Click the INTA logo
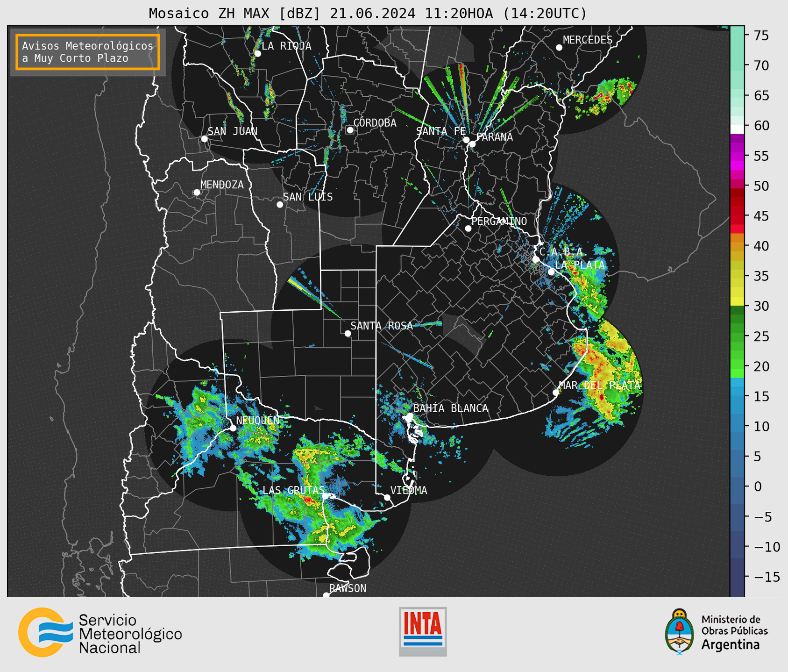The width and height of the screenshot is (788, 672). (423, 631)
